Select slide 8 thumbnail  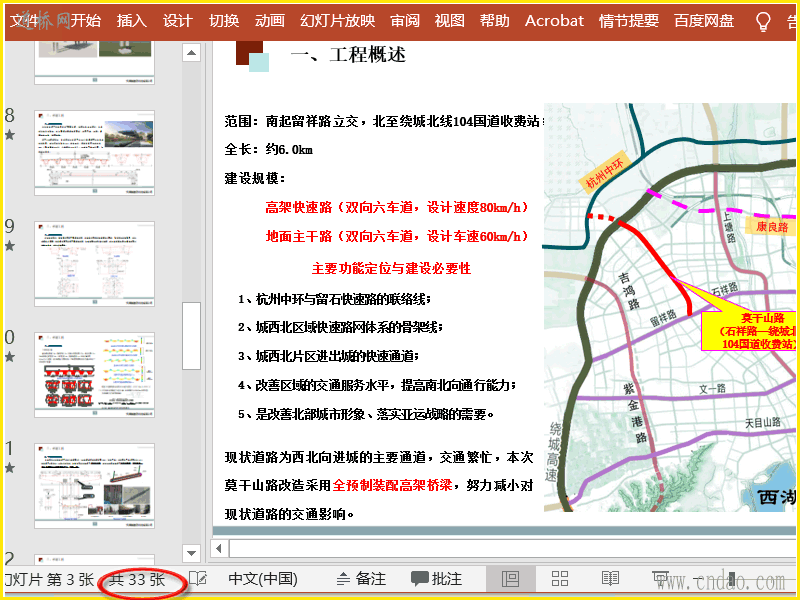point(94,153)
